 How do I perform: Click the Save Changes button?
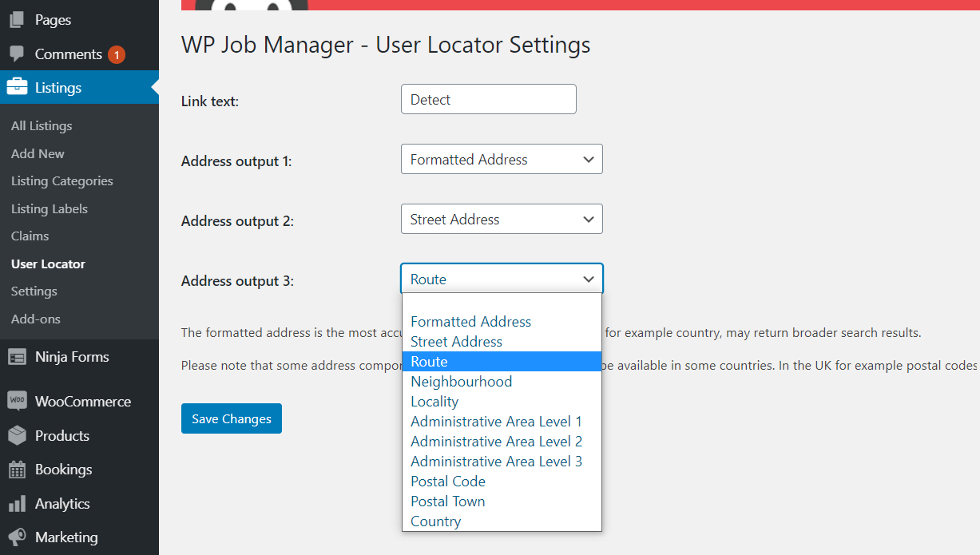(x=231, y=418)
